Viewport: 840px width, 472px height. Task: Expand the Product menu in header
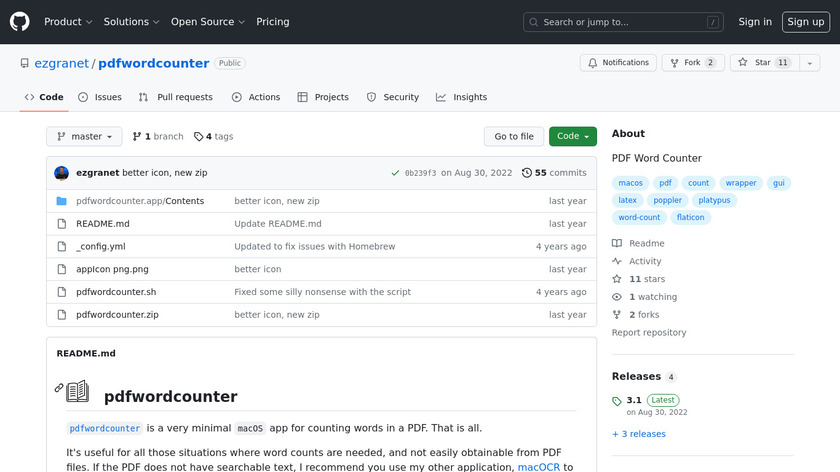pyautogui.click(x=68, y=22)
